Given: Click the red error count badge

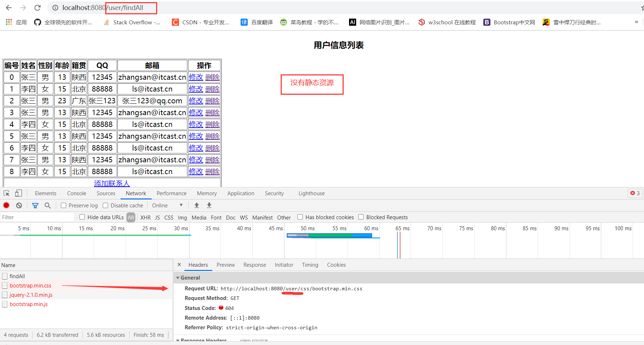Looking at the screenshot, I should pyautogui.click(x=635, y=193).
